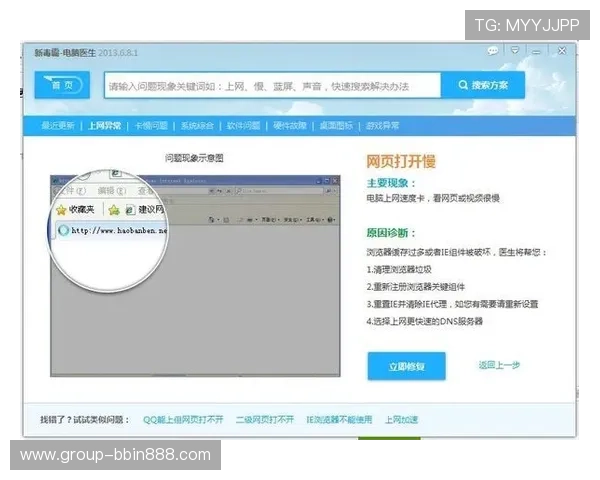Close the 电脑医生 window
Image resolution: width=600 pixels, height=480 pixels.
[x=562, y=51]
